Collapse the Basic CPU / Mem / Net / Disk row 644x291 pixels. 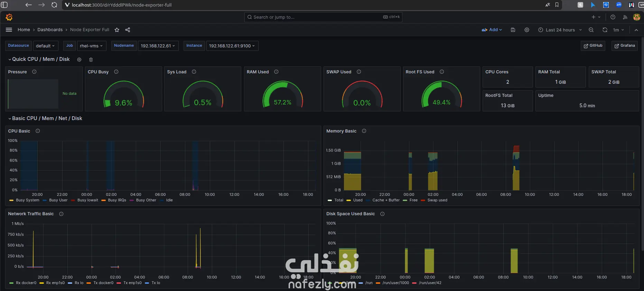click(45, 118)
